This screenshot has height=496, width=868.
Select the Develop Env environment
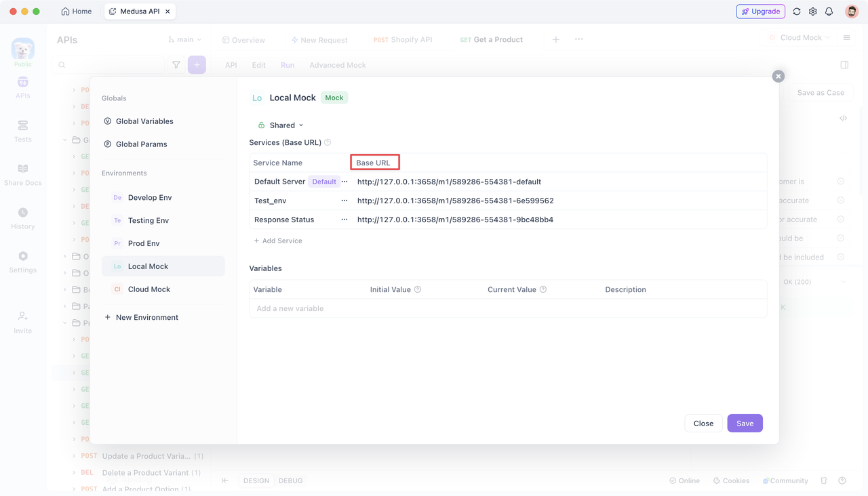tap(163, 197)
